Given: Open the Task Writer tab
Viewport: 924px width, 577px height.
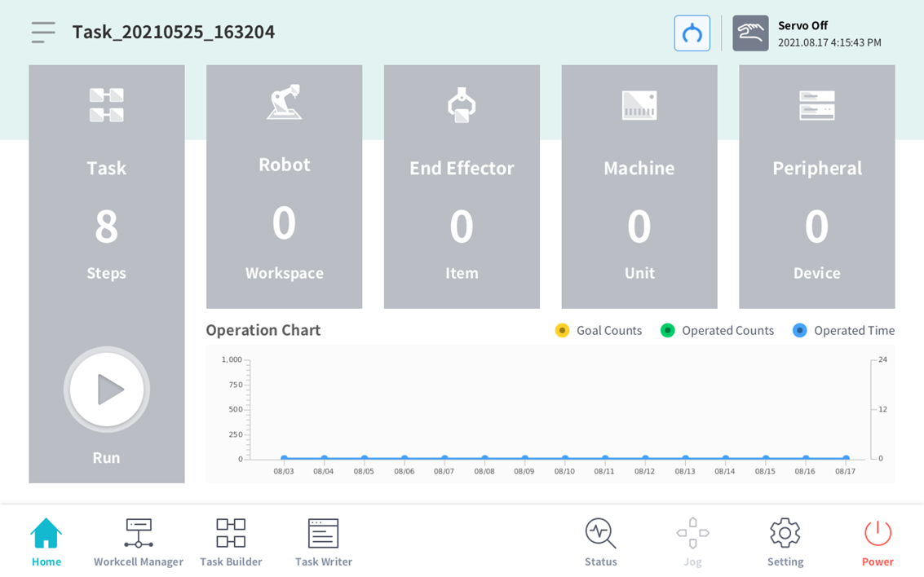Looking at the screenshot, I should (323, 542).
